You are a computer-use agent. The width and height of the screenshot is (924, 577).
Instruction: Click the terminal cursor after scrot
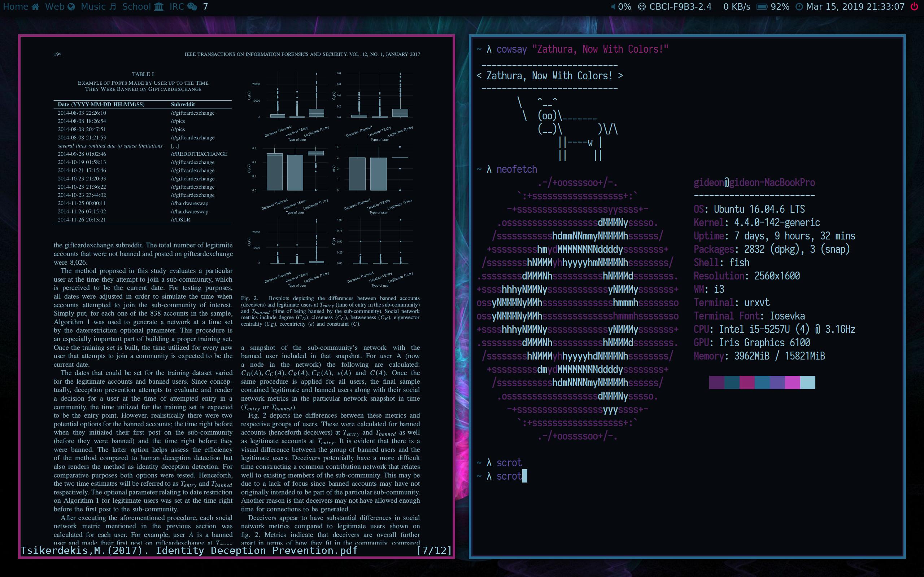(x=524, y=476)
